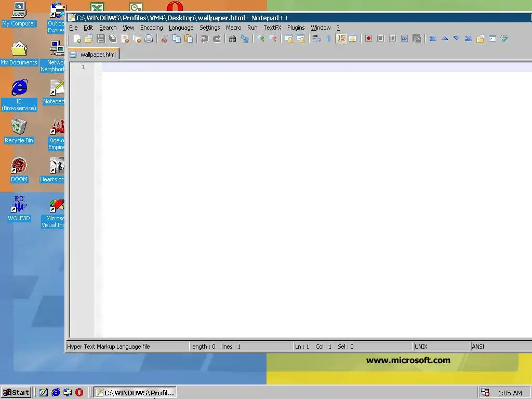Click Run macro multiple times icon
This screenshot has width=532, height=399.
404,38
